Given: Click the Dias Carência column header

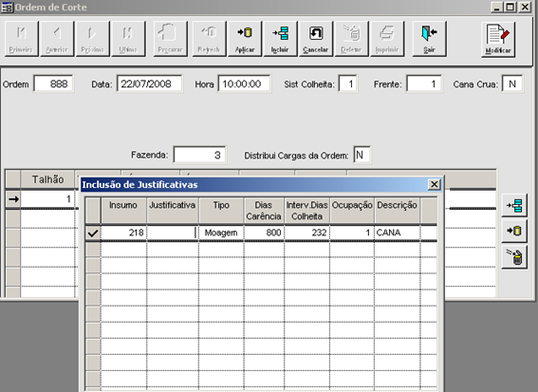Looking at the screenshot, I should (x=264, y=211).
